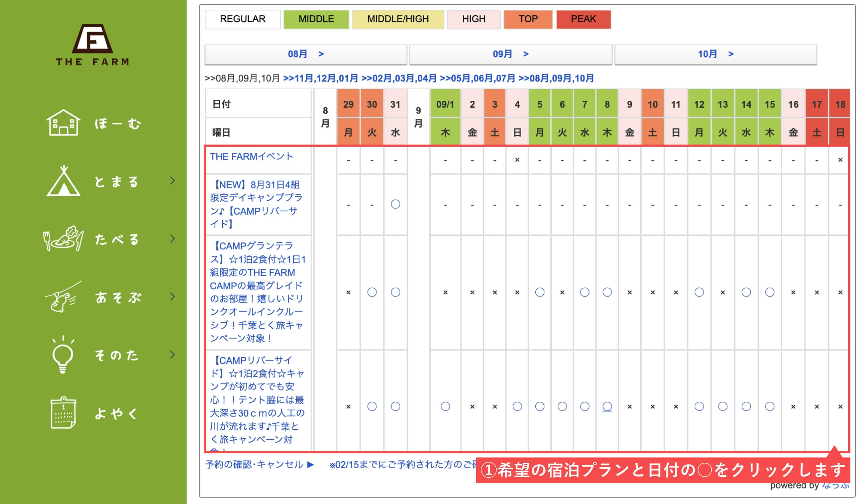
Task: Select リバーサイド circle on Aug 31
Action: coord(396,406)
